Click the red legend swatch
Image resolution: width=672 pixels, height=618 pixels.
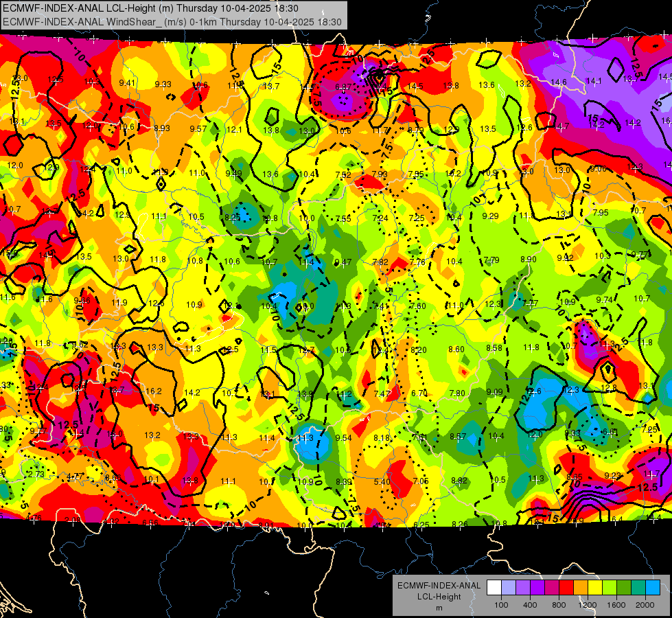[x=566, y=588]
